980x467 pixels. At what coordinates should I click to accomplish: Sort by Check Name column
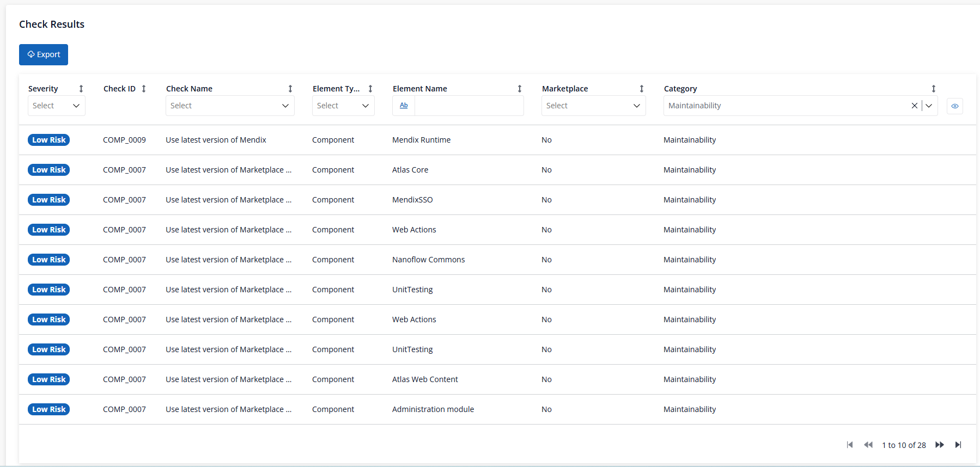[x=290, y=89]
